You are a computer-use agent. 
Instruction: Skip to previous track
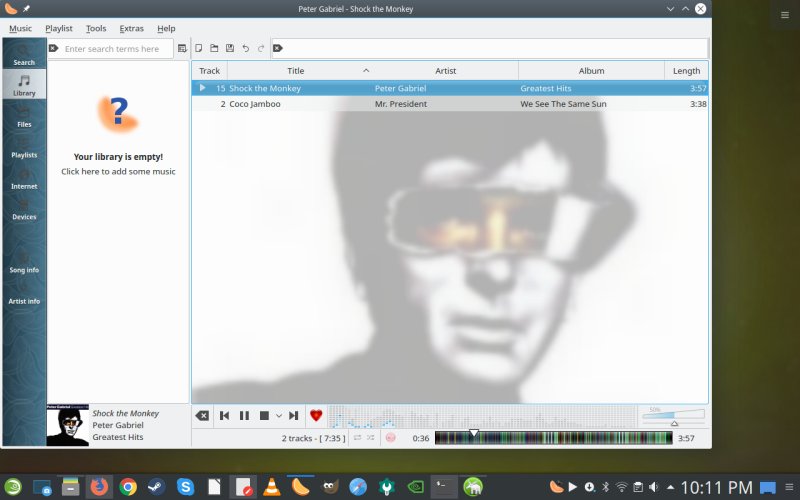pyautogui.click(x=224, y=415)
